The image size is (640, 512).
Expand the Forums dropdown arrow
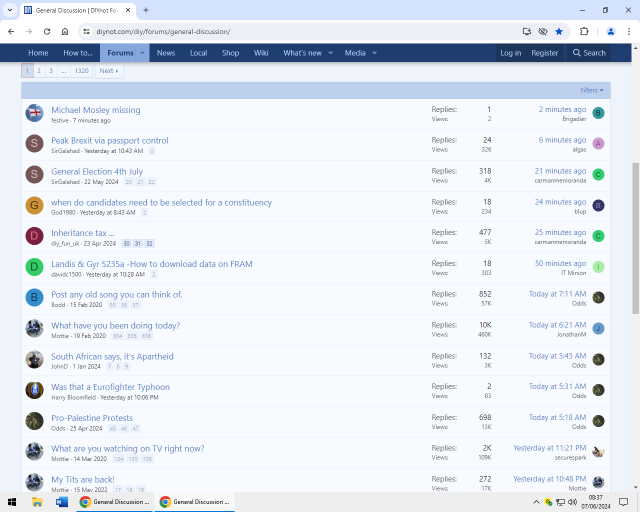pos(142,53)
